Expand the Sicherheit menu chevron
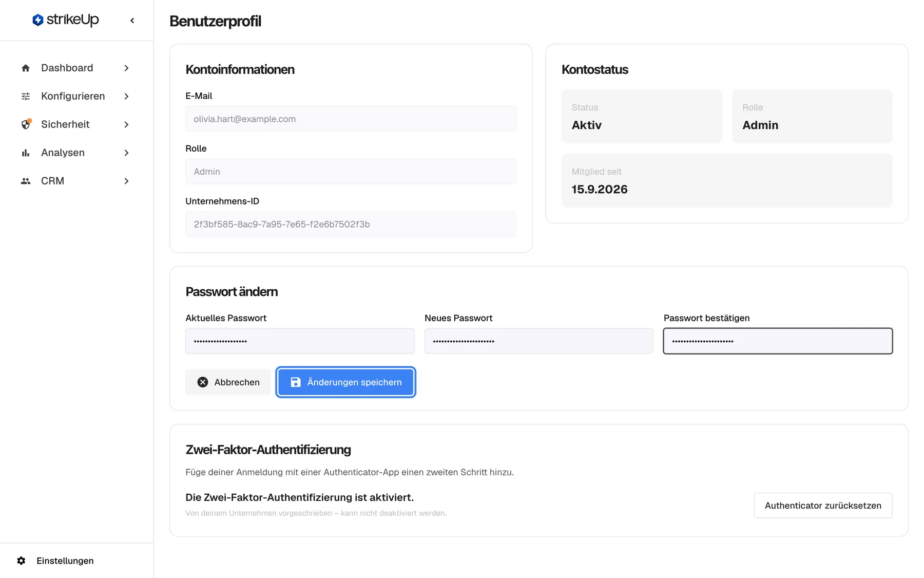This screenshot has height=578, width=924. coord(126,124)
